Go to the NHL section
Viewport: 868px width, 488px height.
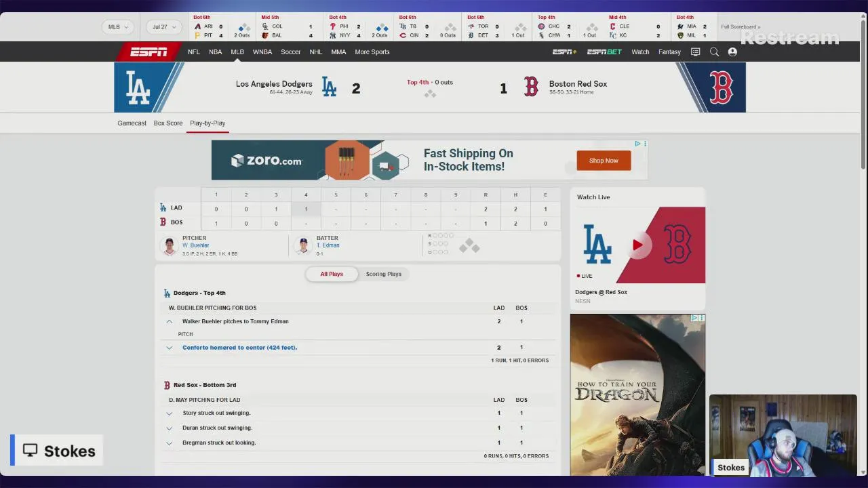pyautogui.click(x=316, y=52)
